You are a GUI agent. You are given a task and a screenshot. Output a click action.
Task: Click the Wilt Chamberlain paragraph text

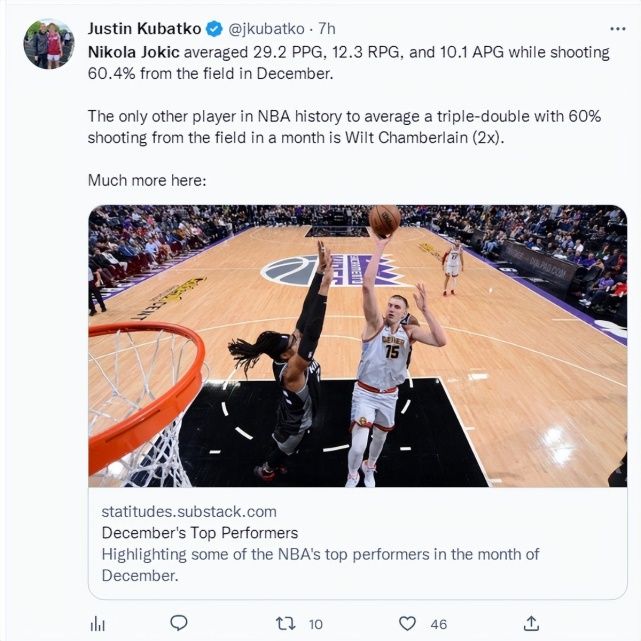pos(344,127)
